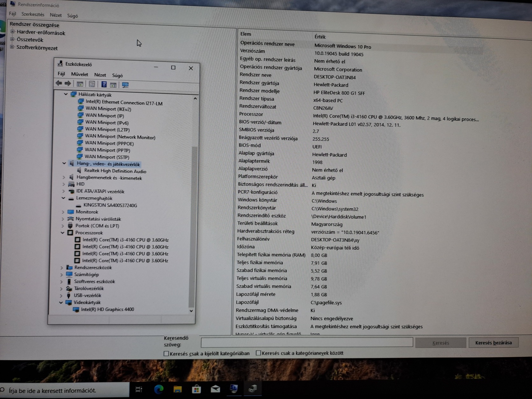The image size is (532, 399).
Task: Select the Realtek High Definition Audio device
Action: tap(115, 171)
